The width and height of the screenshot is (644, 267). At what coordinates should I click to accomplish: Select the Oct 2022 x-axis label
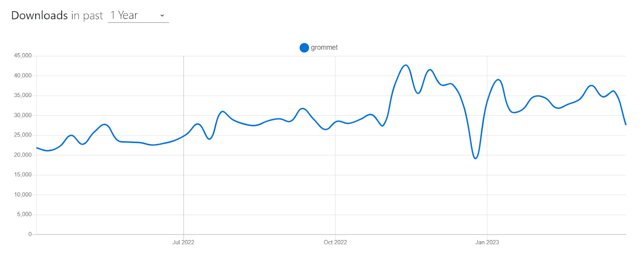pos(335,242)
